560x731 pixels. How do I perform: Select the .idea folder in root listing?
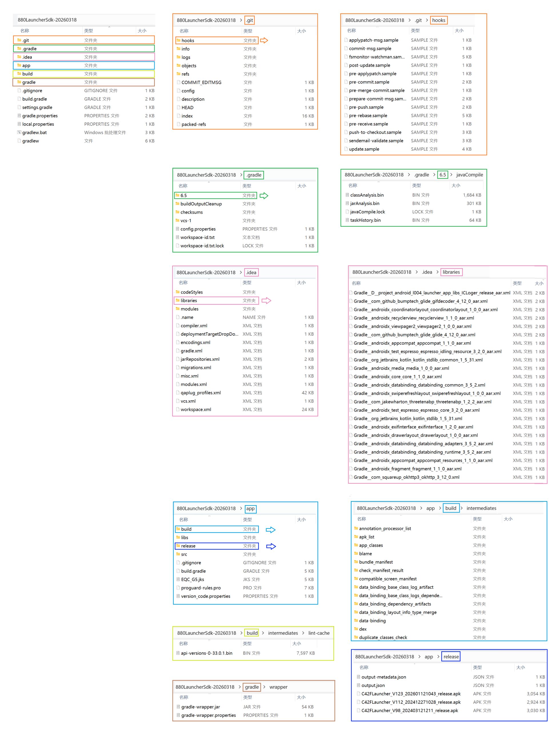[x=27, y=57]
